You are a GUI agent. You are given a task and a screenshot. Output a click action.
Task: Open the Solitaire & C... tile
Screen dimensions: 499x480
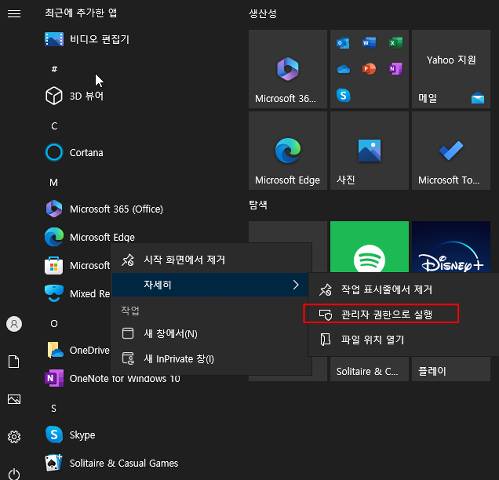point(369,369)
